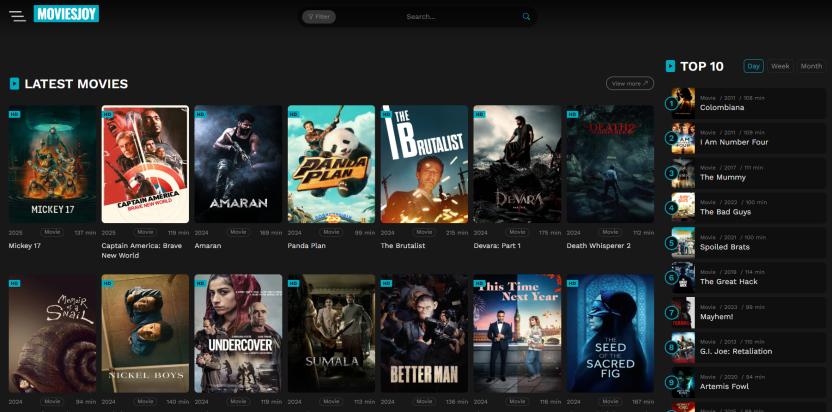Screen dimensions: 832x412
Task: Open The Bad Guys in Top 10
Action: [x=725, y=212]
